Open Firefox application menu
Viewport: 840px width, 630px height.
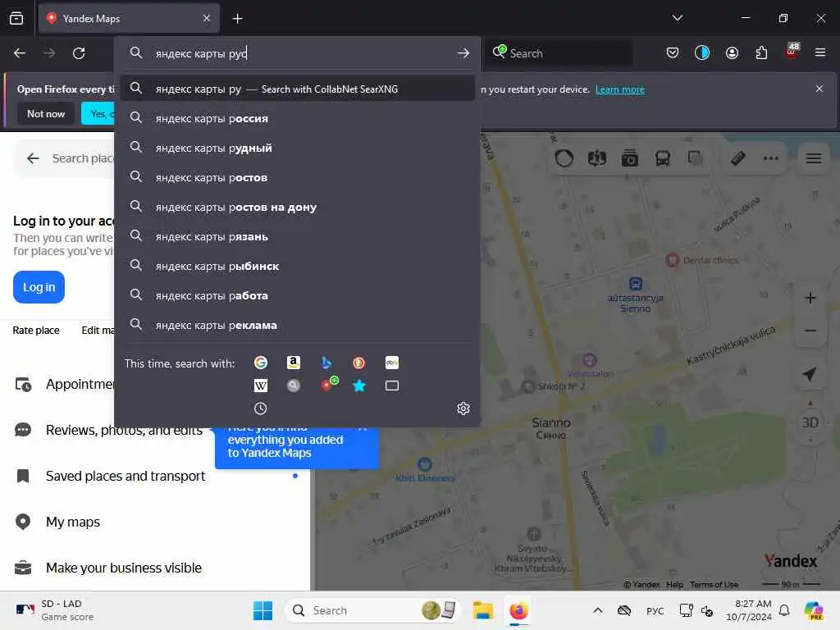point(820,52)
